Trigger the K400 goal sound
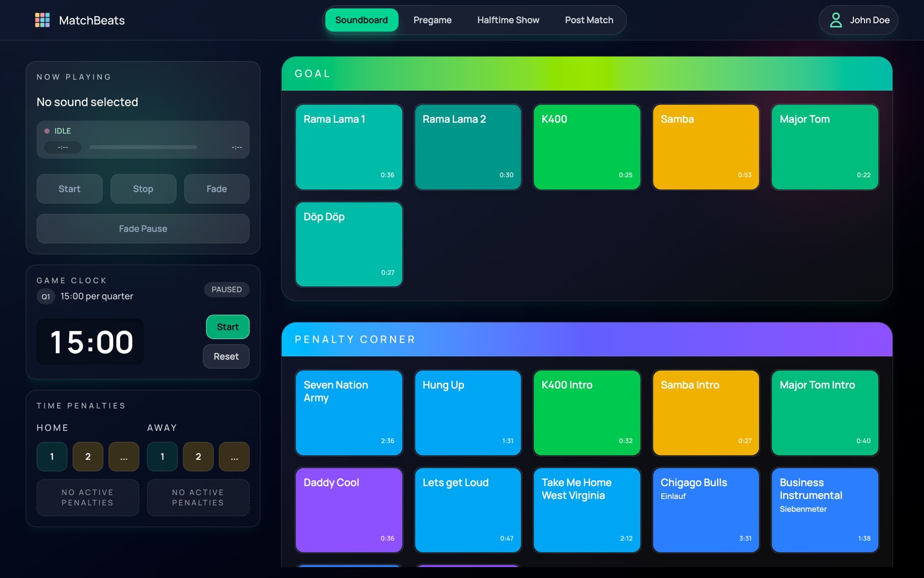Viewport: 924px width, 578px height. pyautogui.click(x=587, y=147)
